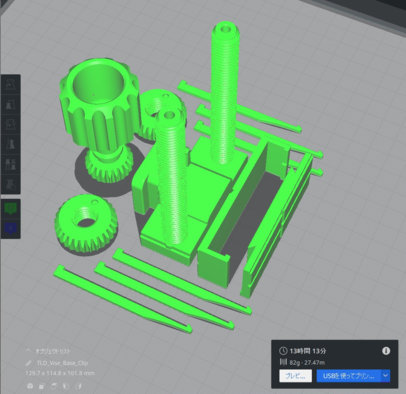This screenshot has height=394, width=406.
Task: Select the Mirror tool in left toolbar
Action: 11,144
